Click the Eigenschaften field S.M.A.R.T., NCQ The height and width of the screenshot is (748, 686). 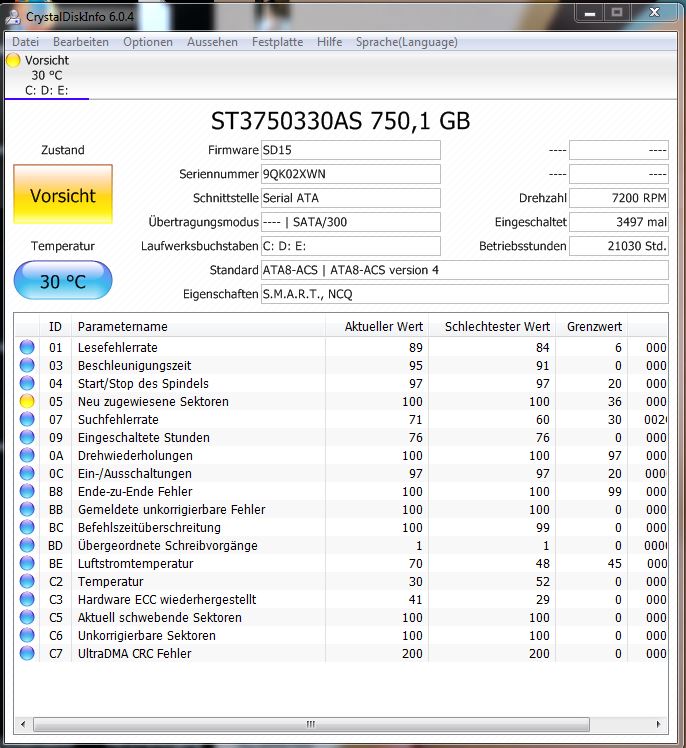pos(465,294)
